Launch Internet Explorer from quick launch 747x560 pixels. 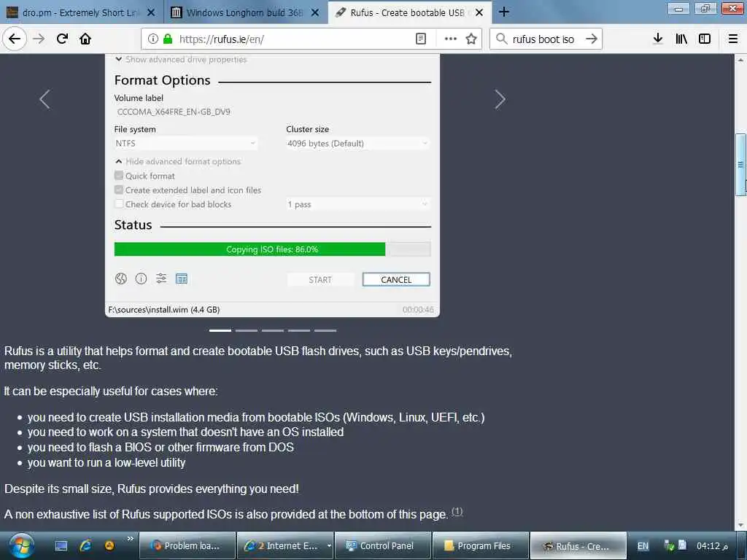coord(86,545)
